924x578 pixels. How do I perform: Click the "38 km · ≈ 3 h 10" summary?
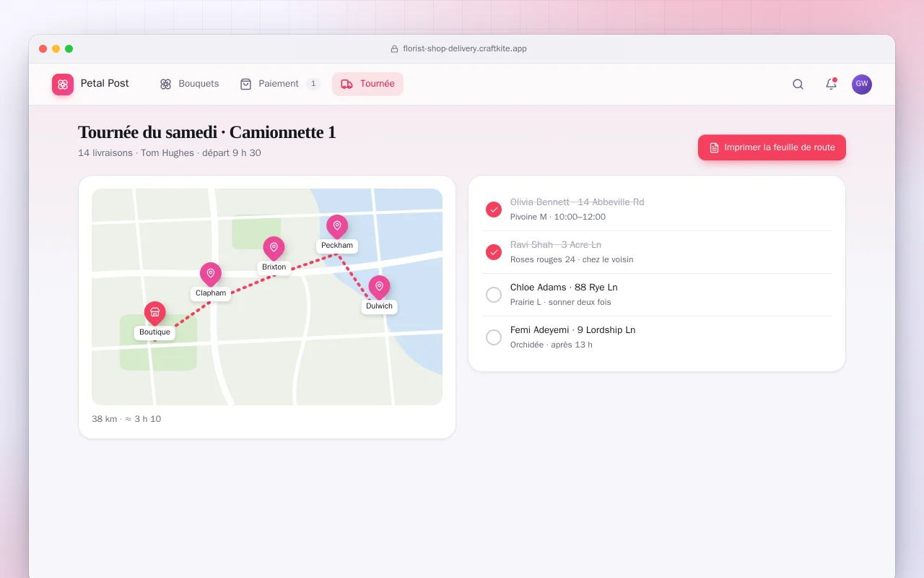click(126, 419)
